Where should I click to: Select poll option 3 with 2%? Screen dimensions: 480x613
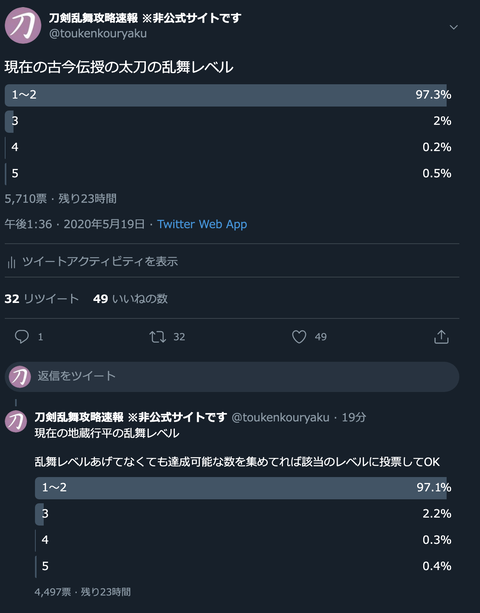[228, 121]
